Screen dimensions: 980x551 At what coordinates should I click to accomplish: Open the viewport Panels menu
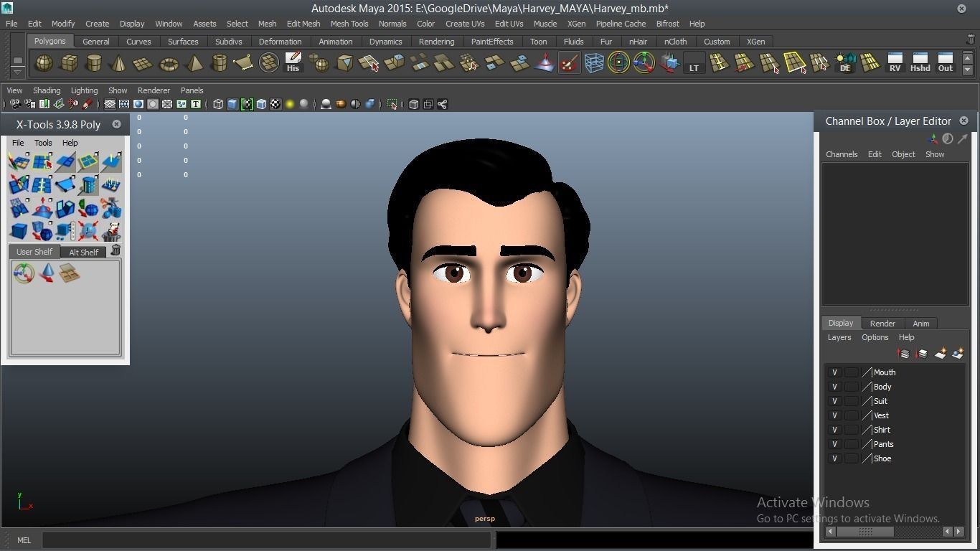(192, 90)
